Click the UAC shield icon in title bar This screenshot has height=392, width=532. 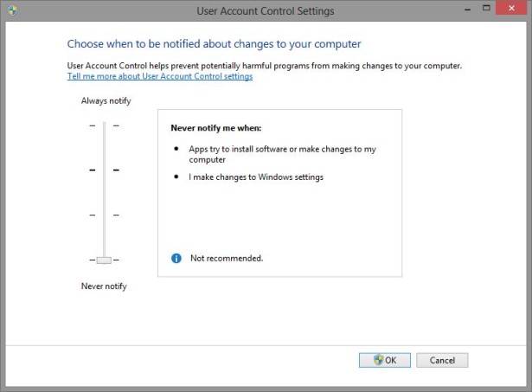tap(13, 10)
